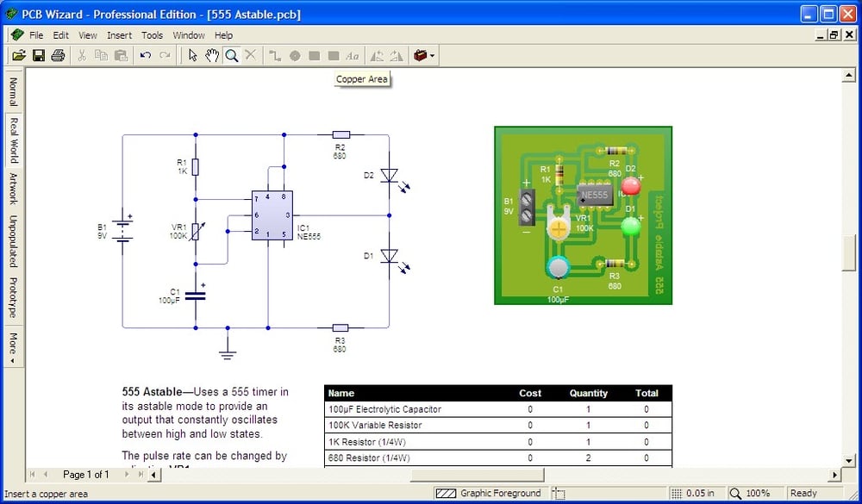Open dropdown arrow beside the toolbox icon
This screenshot has height=504, width=862.
pos(433,55)
